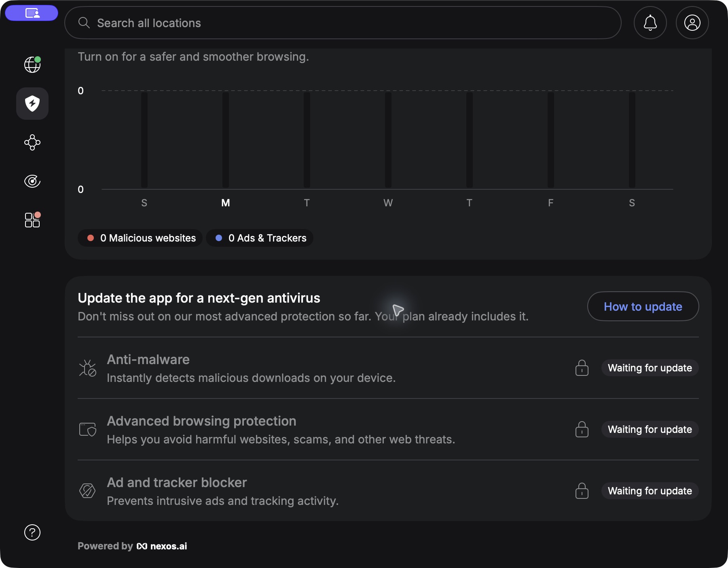Click the Anti-malware bug icon
This screenshot has width=728, height=568.
[87, 368]
